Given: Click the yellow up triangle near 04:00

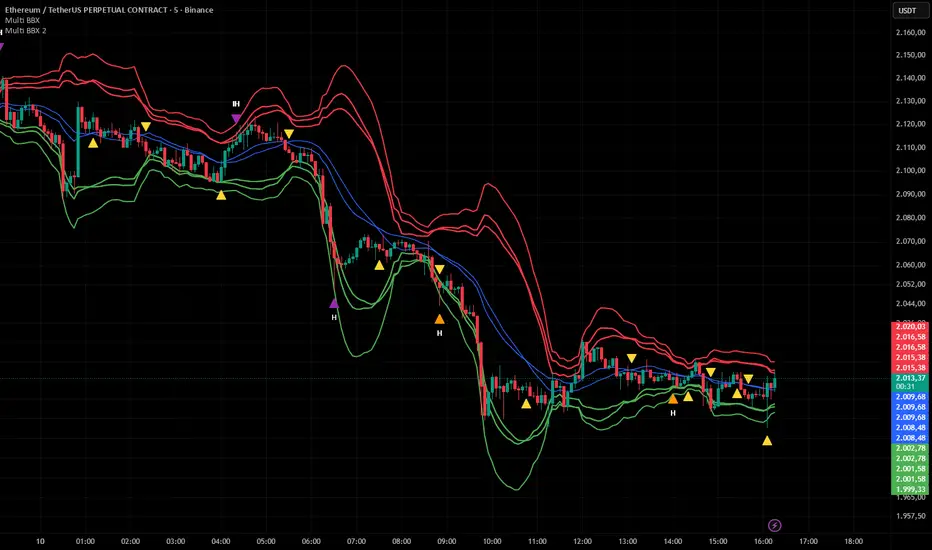Looking at the screenshot, I should point(221,195).
